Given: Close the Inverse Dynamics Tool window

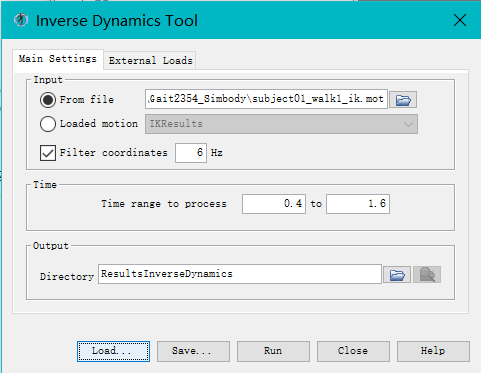Looking at the screenshot, I should [460, 20].
